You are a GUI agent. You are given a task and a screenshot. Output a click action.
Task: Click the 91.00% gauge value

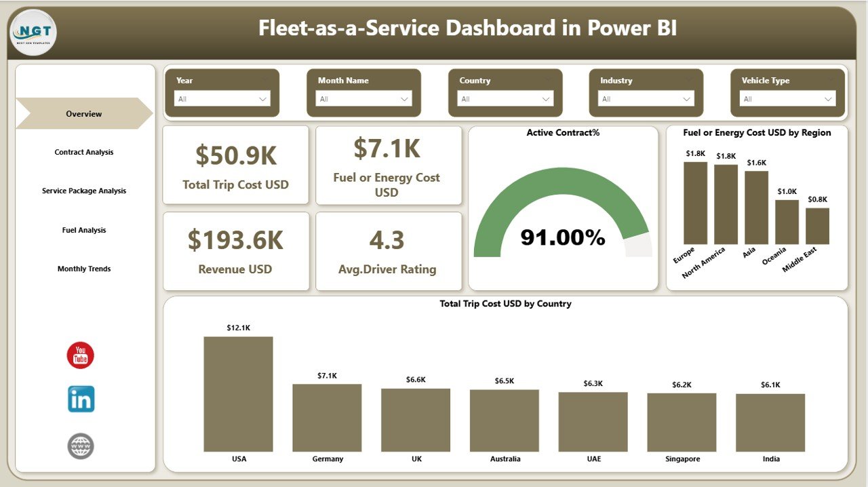click(564, 237)
